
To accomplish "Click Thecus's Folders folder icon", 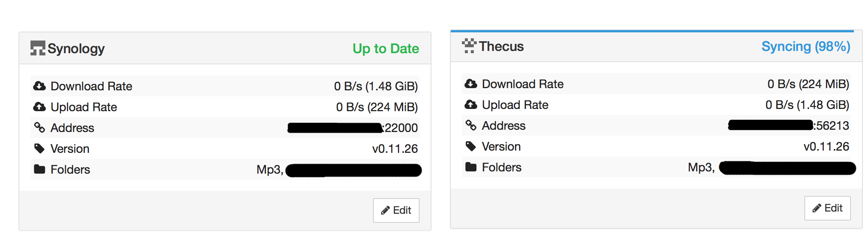I will [x=471, y=167].
